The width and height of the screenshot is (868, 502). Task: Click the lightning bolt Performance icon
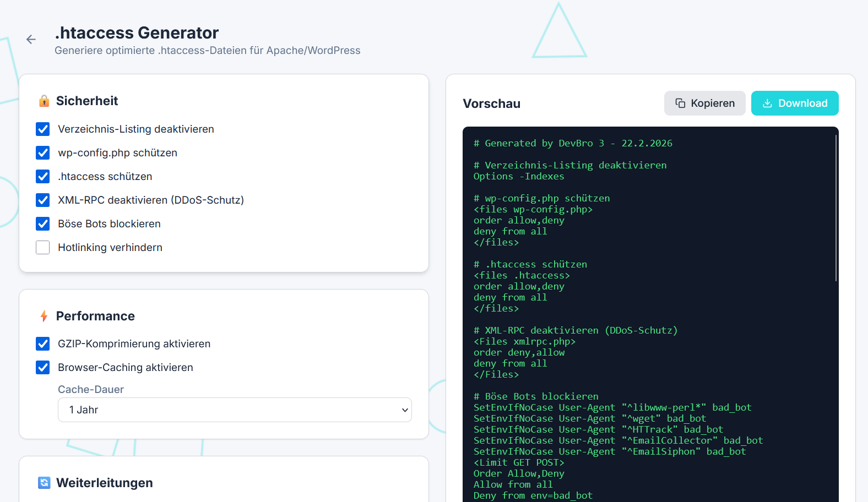pos(44,316)
